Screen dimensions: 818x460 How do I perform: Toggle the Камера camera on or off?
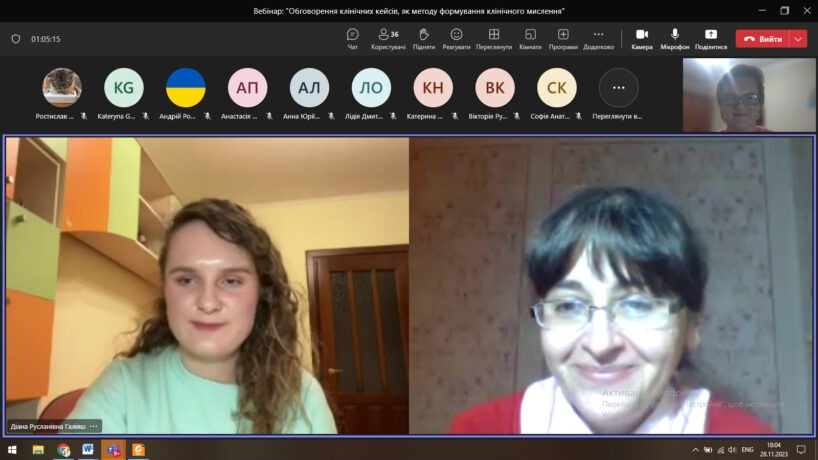642,39
